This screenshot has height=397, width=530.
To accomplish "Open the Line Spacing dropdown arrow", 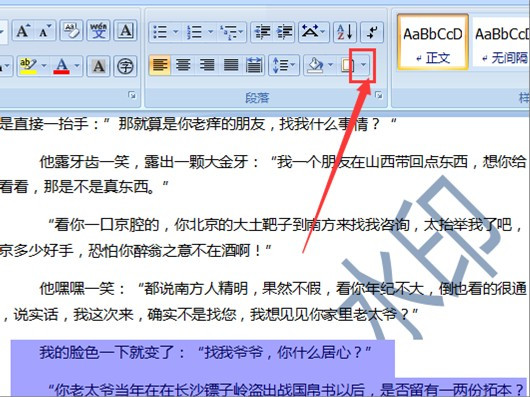I will tap(293, 65).
